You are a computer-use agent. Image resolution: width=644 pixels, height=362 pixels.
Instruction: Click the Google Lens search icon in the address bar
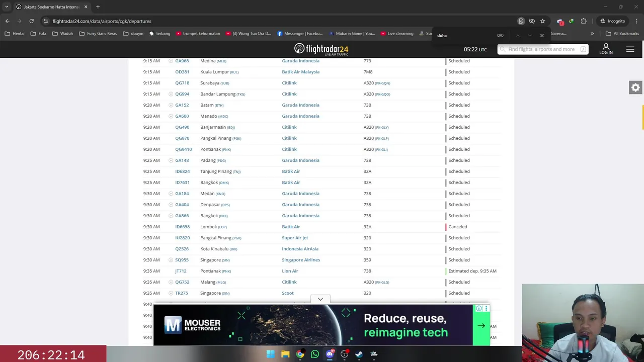(x=521, y=21)
